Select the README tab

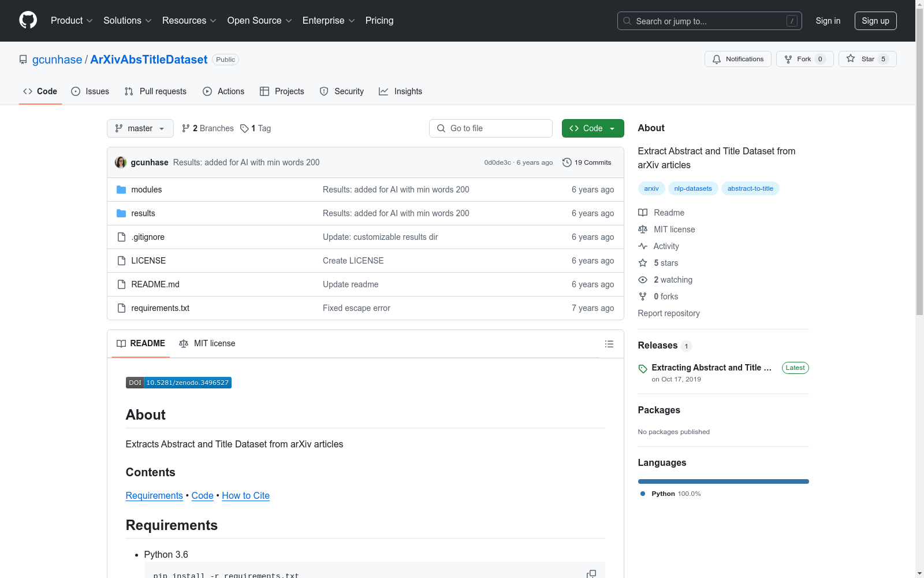(141, 343)
